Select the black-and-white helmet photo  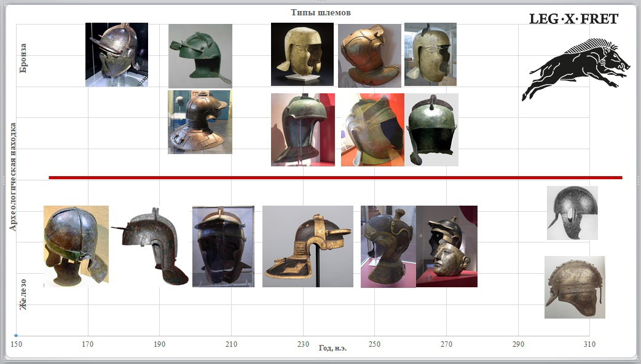pyautogui.click(x=572, y=212)
